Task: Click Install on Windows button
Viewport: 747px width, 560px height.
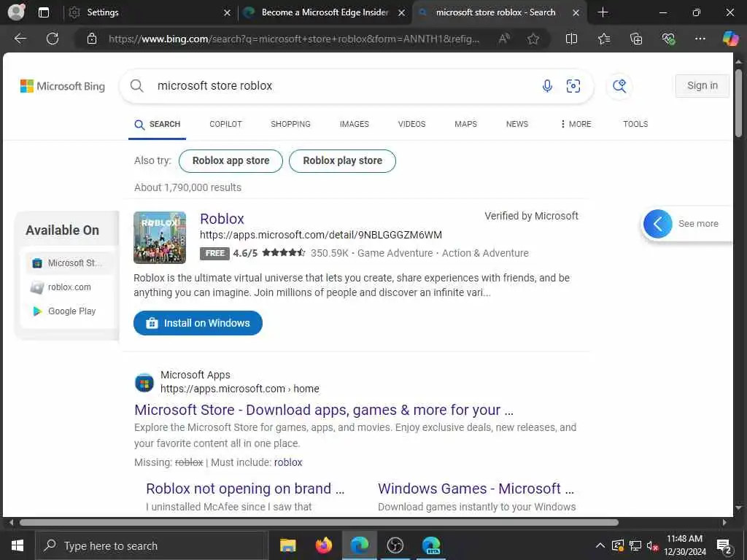Action: click(198, 323)
